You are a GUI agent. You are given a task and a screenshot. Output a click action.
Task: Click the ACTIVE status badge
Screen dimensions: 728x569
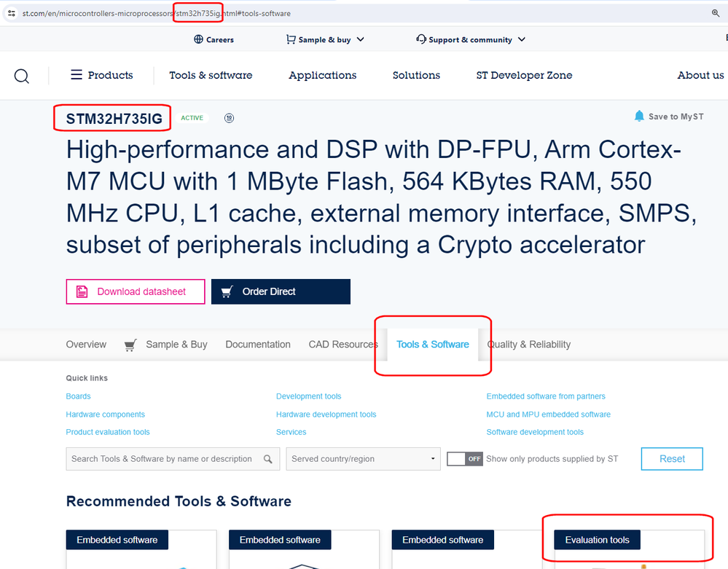192,118
